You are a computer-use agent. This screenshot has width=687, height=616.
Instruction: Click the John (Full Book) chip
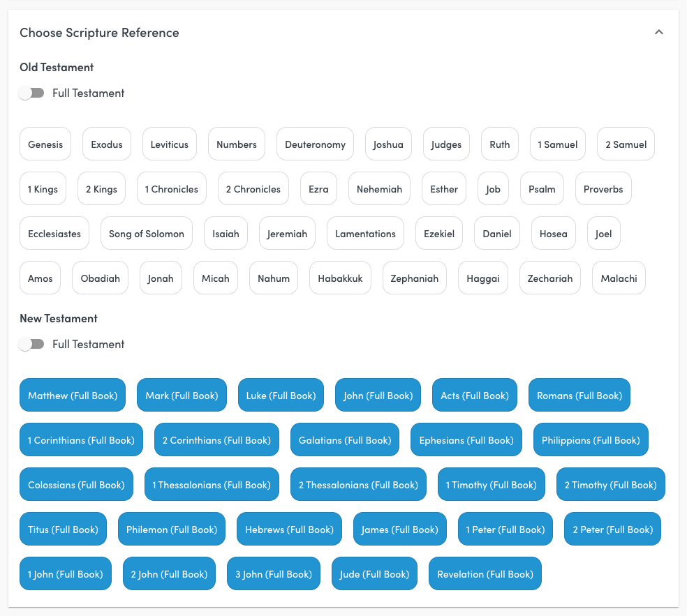pos(378,396)
